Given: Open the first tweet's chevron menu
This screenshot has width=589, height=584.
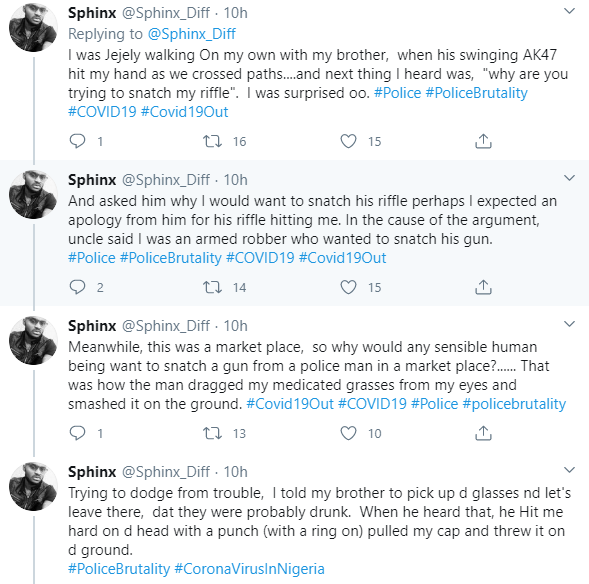Looking at the screenshot, I should coord(570,11).
